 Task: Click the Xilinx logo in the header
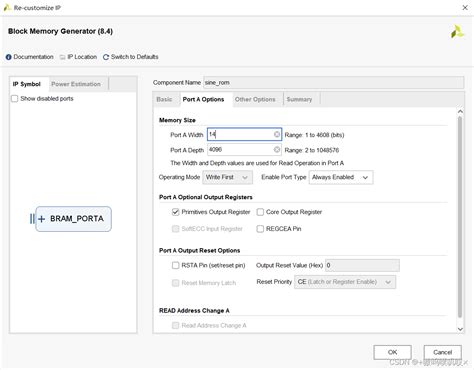coord(457,32)
